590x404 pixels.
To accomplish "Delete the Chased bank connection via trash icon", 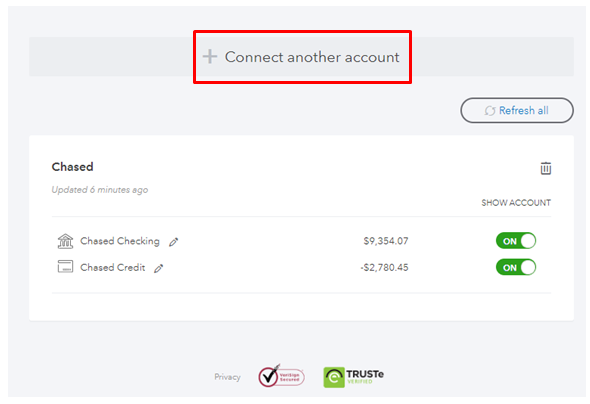I will point(546,168).
